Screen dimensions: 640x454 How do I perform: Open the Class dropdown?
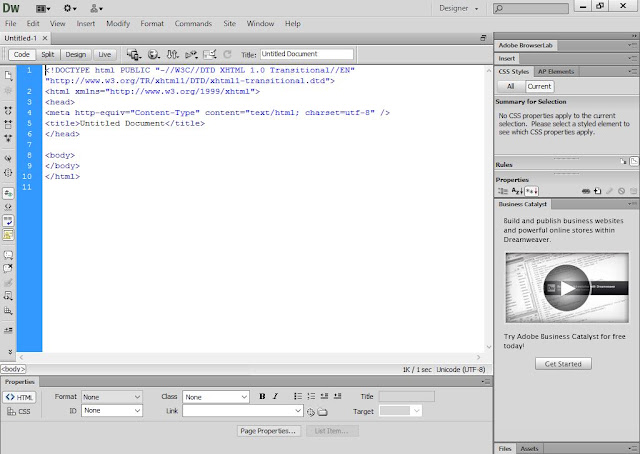point(216,397)
